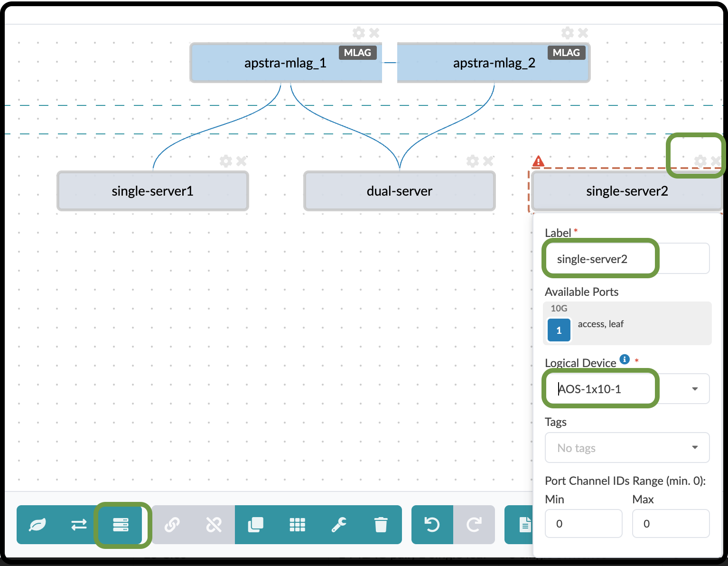Image resolution: width=728 pixels, height=566 pixels.
Task: Open gear settings above single-server1
Action: click(226, 161)
